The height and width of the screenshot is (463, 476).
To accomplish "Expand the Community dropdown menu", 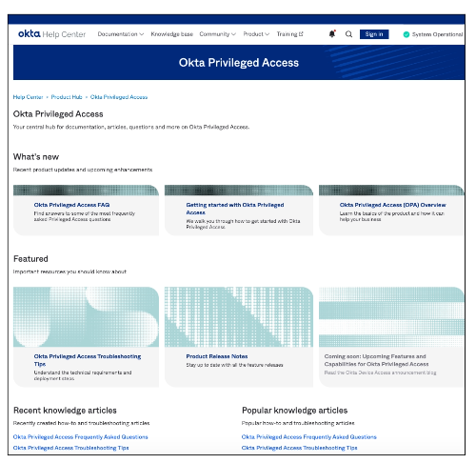I will pyautogui.click(x=217, y=34).
